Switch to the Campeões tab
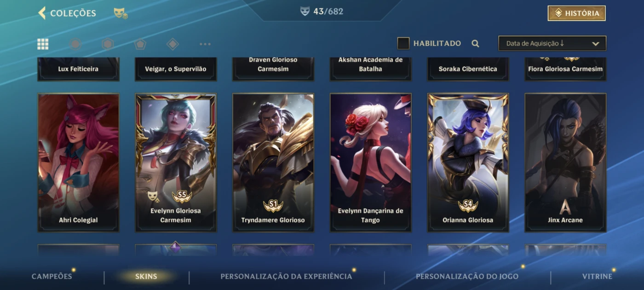Image resolution: width=644 pixels, height=290 pixels. point(52,276)
